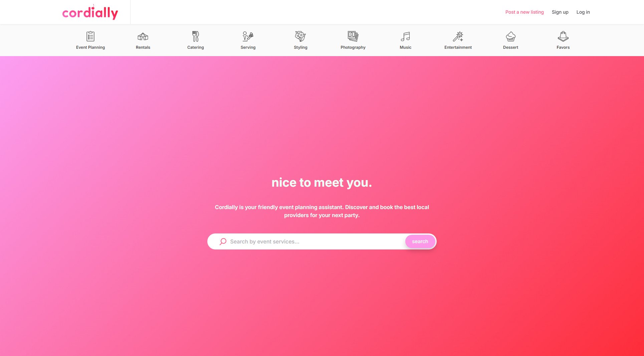Image resolution: width=644 pixels, height=356 pixels.
Task: Select the Catering fork and knife icon
Action: [196, 36]
